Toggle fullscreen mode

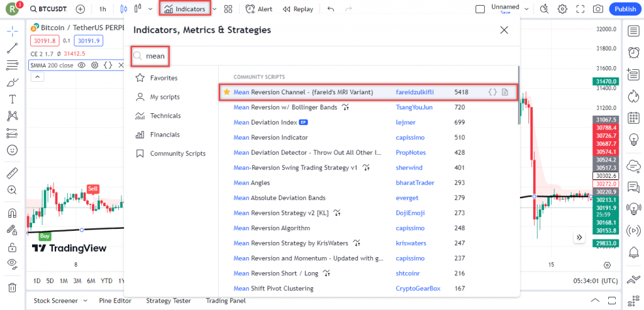[x=580, y=9]
